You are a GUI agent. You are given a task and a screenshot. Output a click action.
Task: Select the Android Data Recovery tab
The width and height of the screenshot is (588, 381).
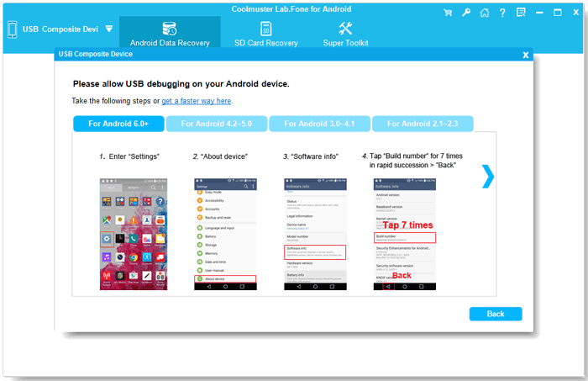(x=170, y=34)
